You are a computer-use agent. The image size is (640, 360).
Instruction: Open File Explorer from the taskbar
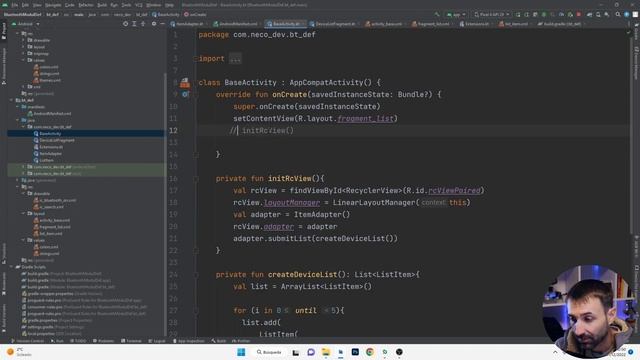(326, 352)
